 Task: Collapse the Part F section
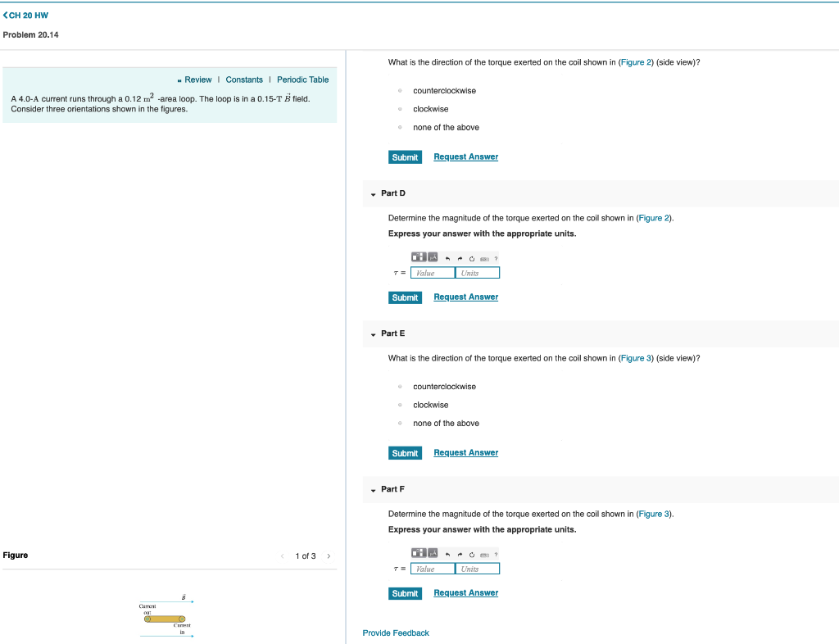[373, 489]
